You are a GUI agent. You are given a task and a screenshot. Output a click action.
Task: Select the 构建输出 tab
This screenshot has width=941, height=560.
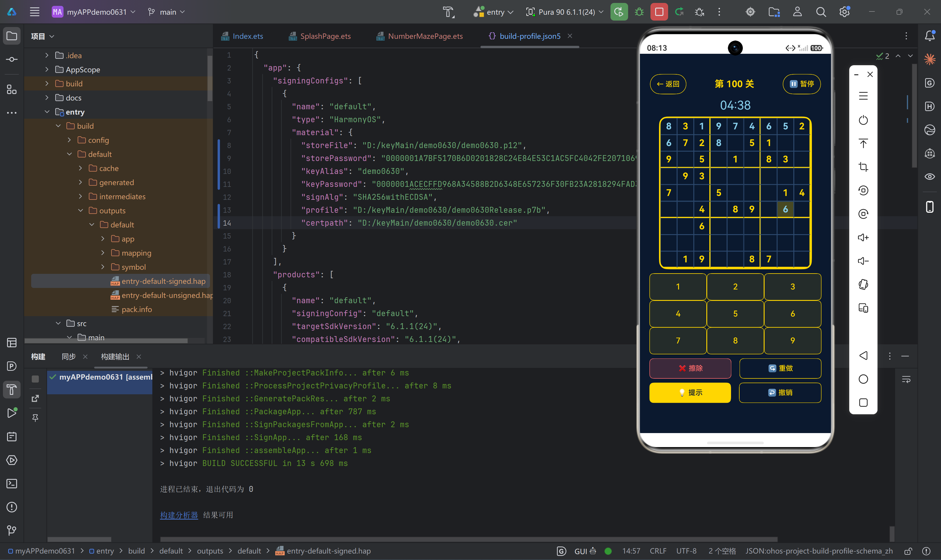115,357
